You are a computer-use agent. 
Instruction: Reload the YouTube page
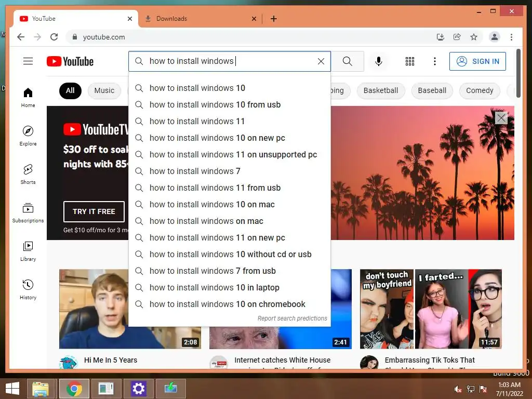pyautogui.click(x=54, y=37)
